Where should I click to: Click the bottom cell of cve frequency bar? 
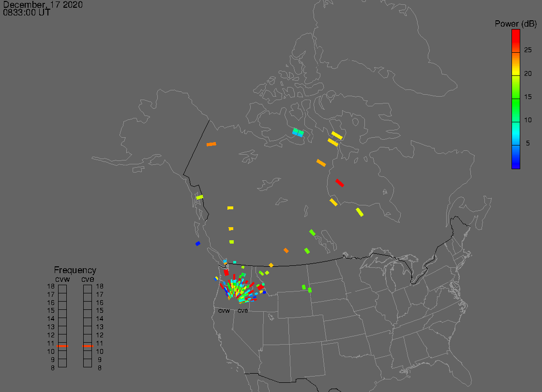pyautogui.click(x=88, y=363)
